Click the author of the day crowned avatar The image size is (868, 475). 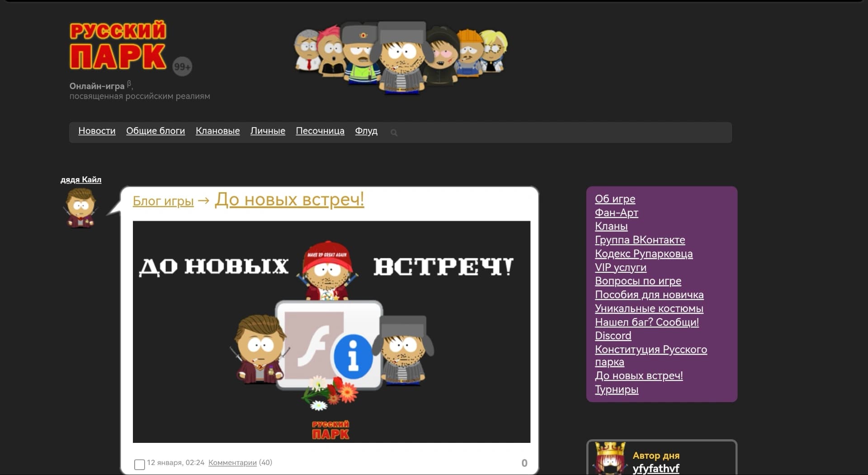click(610, 458)
